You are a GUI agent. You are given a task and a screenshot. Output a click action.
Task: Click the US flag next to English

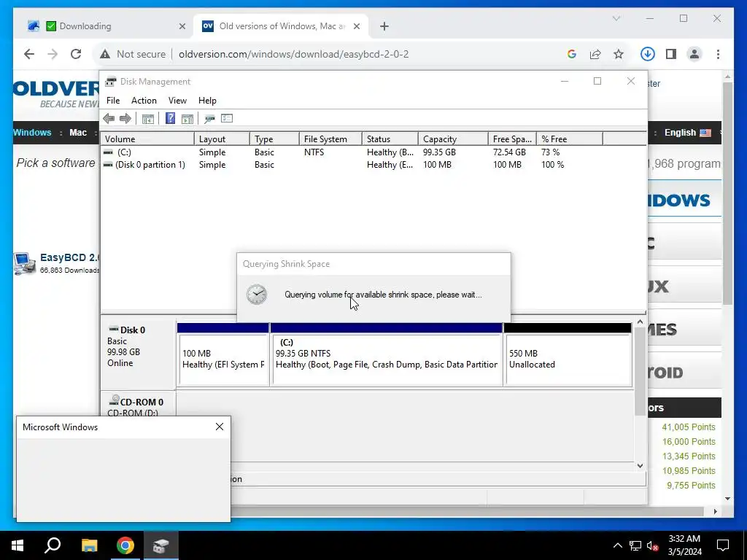pyautogui.click(x=705, y=133)
